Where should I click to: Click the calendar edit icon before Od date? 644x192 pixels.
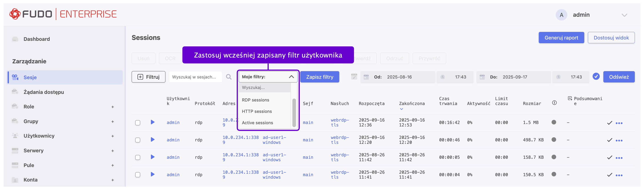(354, 76)
